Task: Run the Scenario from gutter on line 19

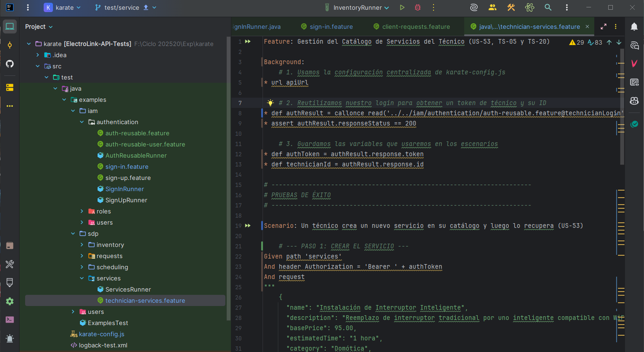Action: click(248, 226)
